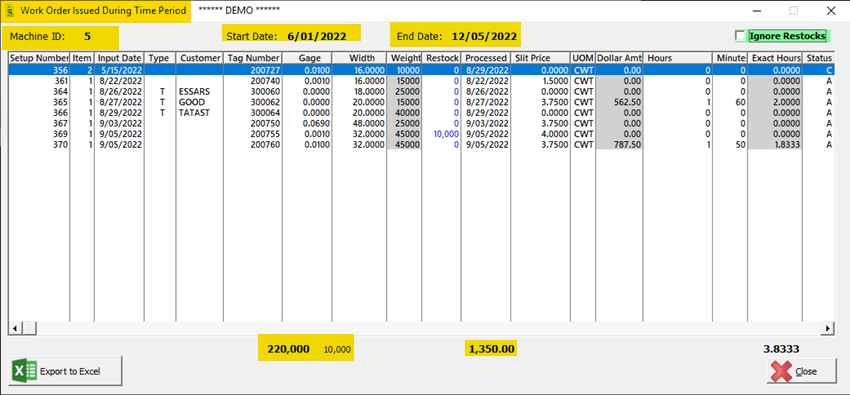Click the blue 10,000 restock cell
Image resolution: width=850 pixels, height=395 pixels.
447,134
